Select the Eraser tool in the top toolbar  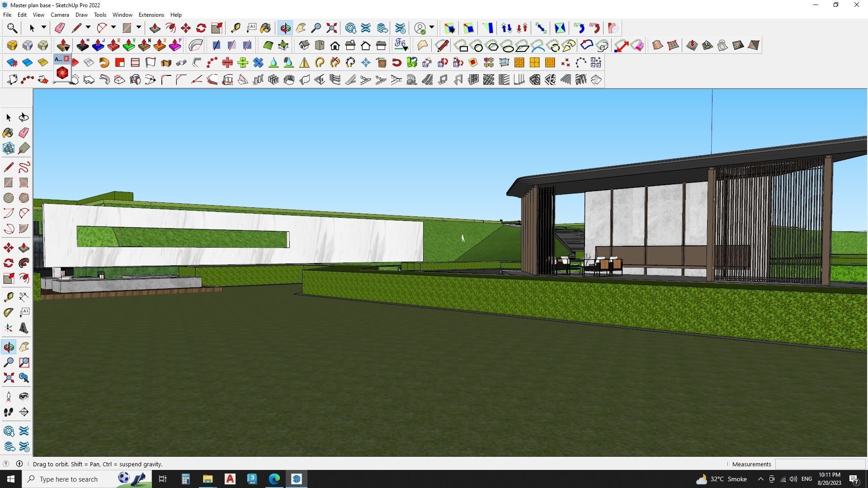pyautogui.click(x=60, y=28)
